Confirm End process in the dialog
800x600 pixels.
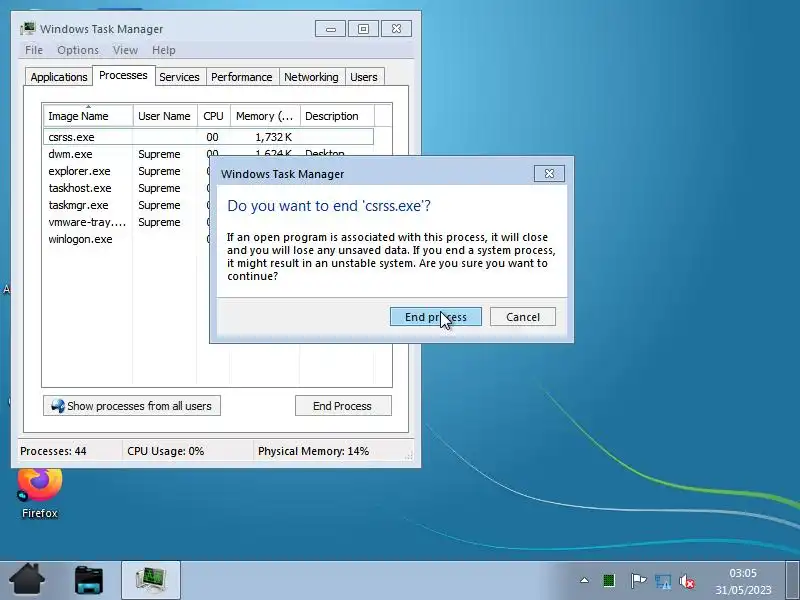coord(436,317)
